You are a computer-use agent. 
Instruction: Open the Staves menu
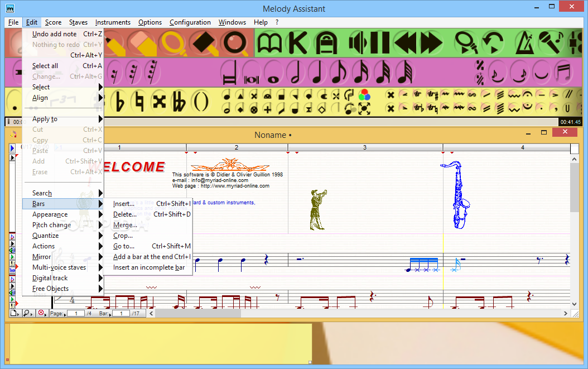tap(78, 22)
